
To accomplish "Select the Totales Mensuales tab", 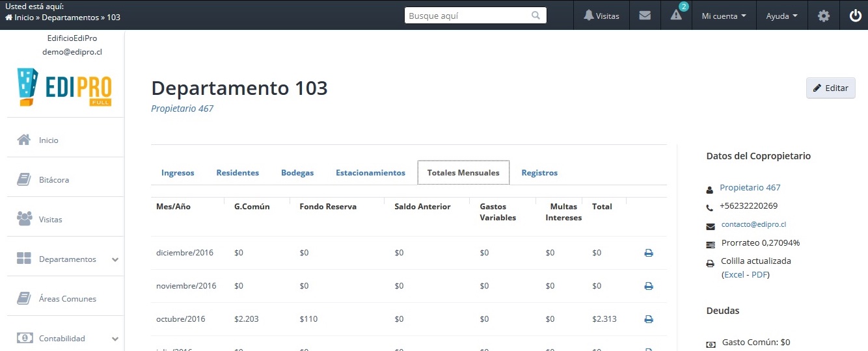I will pyautogui.click(x=463, y=173).
